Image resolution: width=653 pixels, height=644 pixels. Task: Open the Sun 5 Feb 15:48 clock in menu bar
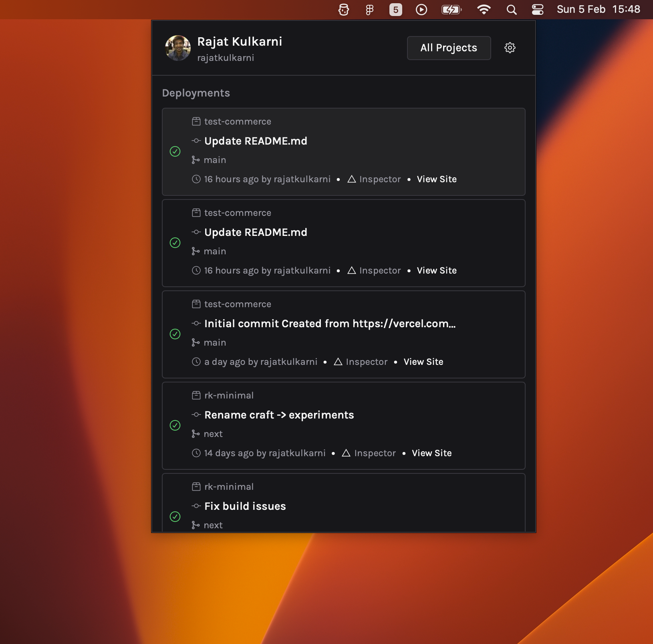(x=599, y=9)
